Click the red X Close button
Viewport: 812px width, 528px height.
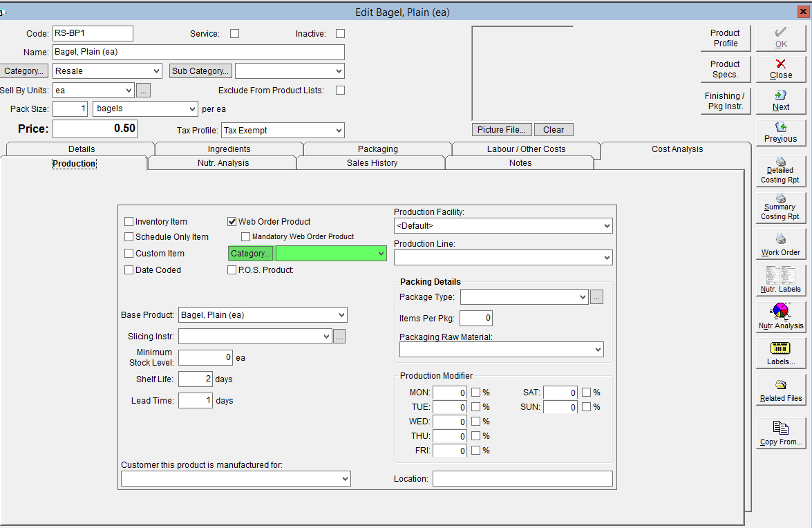tap(781, 69)
